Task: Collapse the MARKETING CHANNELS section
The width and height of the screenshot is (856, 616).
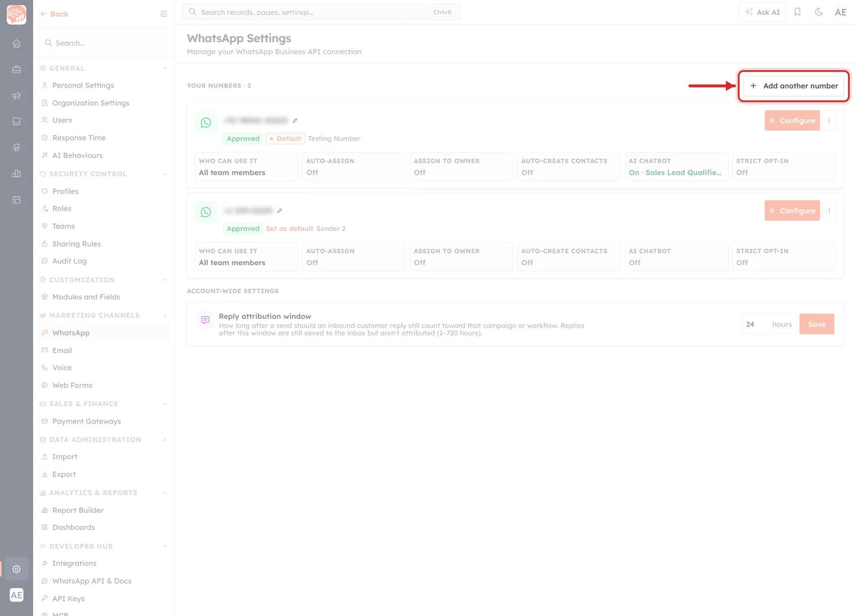Action: (165, 315)
